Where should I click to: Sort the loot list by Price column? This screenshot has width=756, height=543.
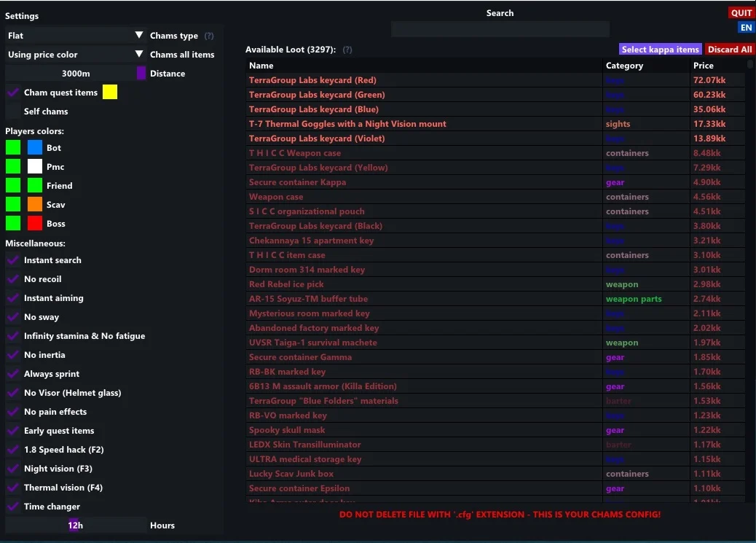(x=704, y=66)
